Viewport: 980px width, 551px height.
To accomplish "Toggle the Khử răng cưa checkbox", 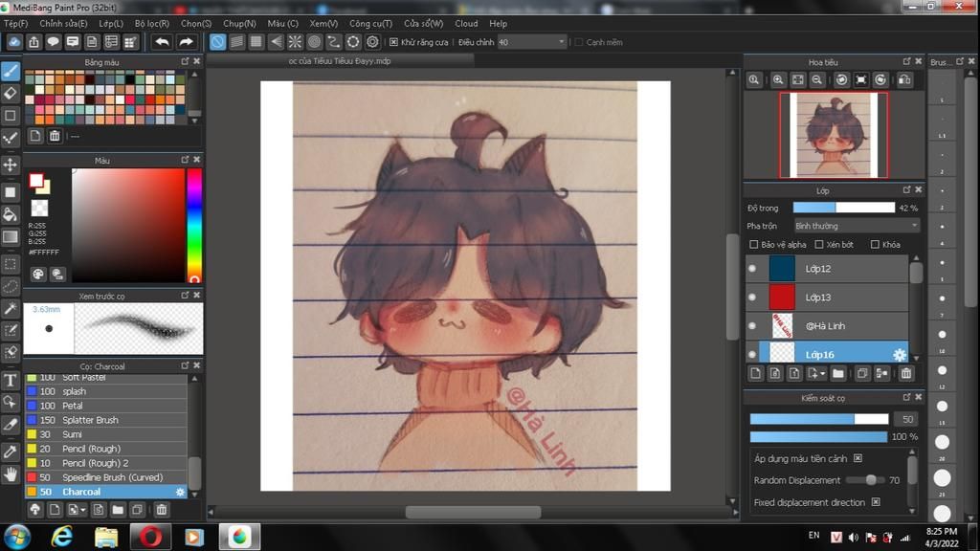I will [x=393, y=42].
